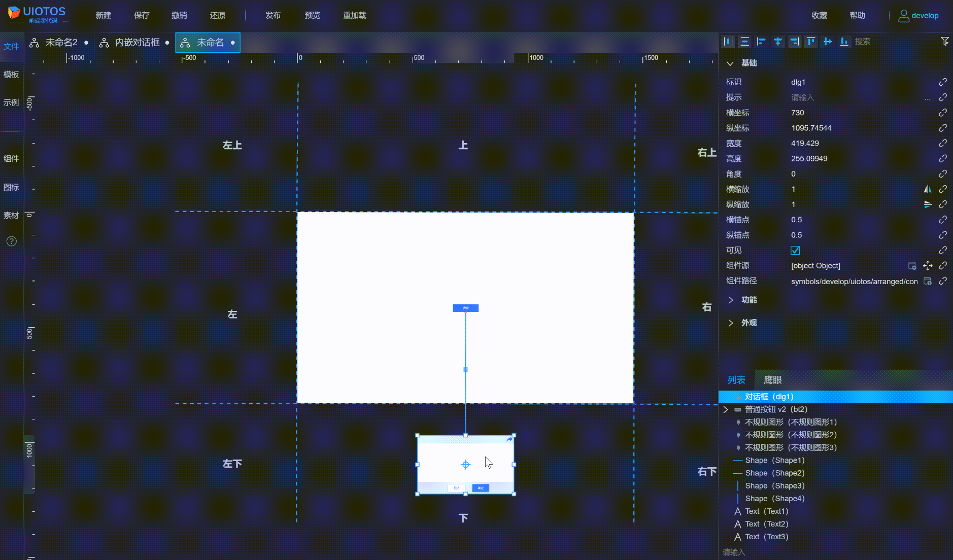Click the horizontal distribute alignment icon
Image resolution: width=953 pixels, height=560 pixels.
pyautogui.click(x=728, y=42)
